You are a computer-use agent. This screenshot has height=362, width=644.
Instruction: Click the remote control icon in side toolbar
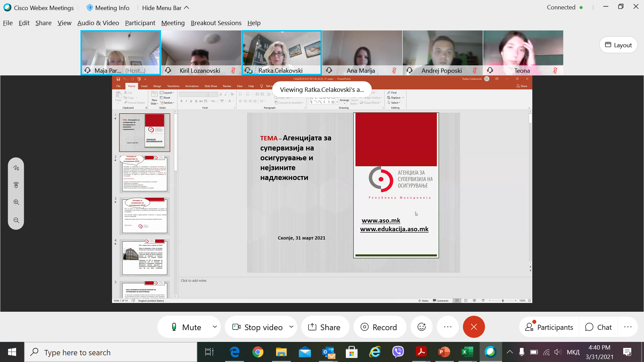tap(16, 185)
